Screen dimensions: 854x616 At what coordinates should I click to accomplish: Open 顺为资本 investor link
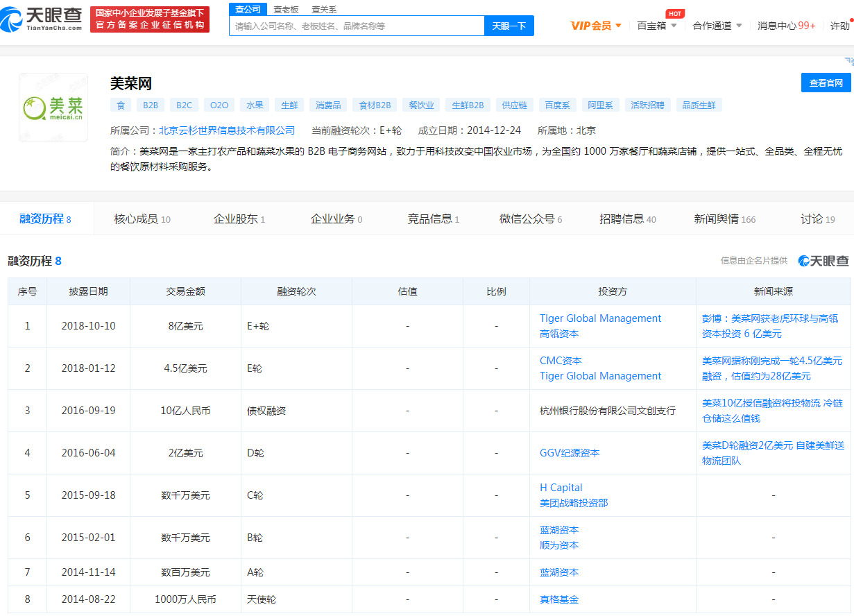559,545
